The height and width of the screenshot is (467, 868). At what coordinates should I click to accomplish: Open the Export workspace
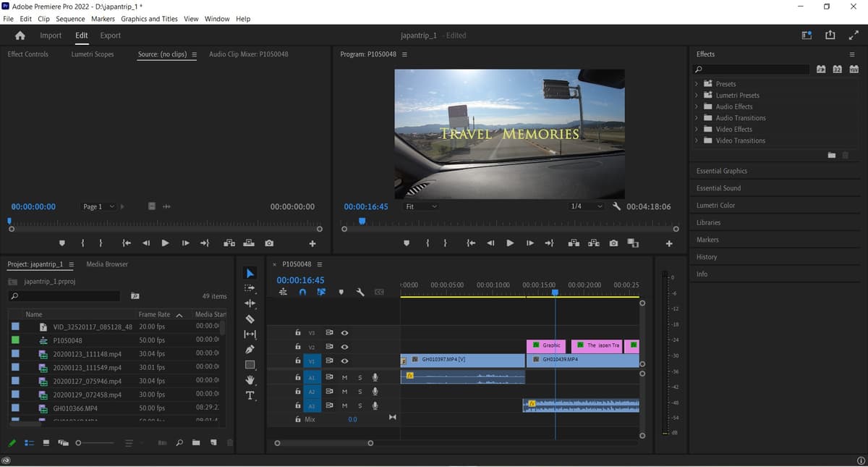(x=110, y=35)
